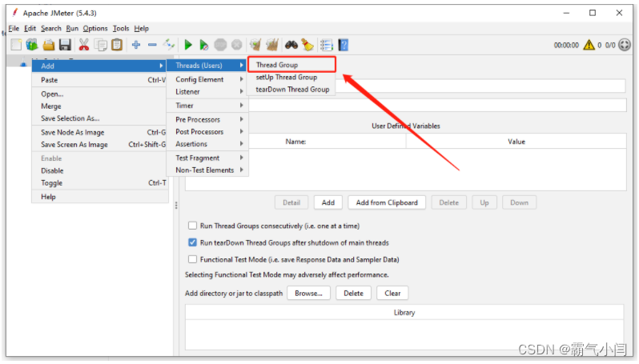The height and width of the screenshot is (364, 639).
Task: Open the Edit menu
Action: click(30, 29)
